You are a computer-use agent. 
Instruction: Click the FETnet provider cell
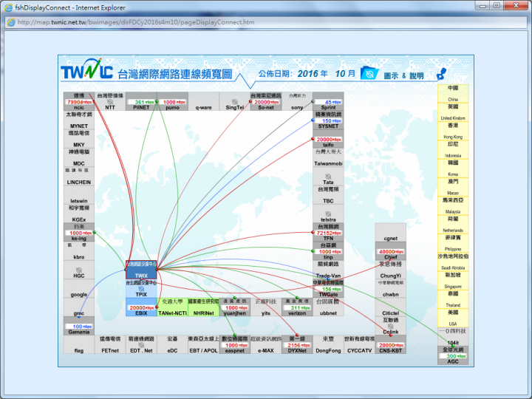click(110, 344)
